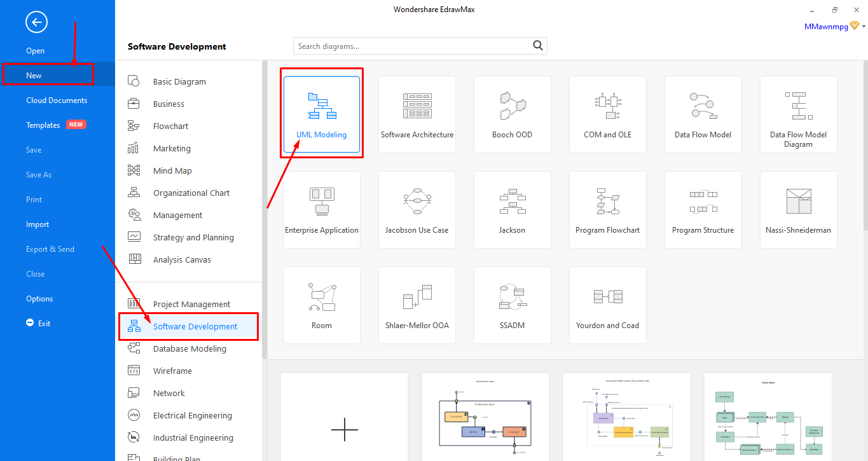This screenshot has width=868, height=461.
Task: Select the Data Flow Model Diagram tile
Action: (799, 114)
